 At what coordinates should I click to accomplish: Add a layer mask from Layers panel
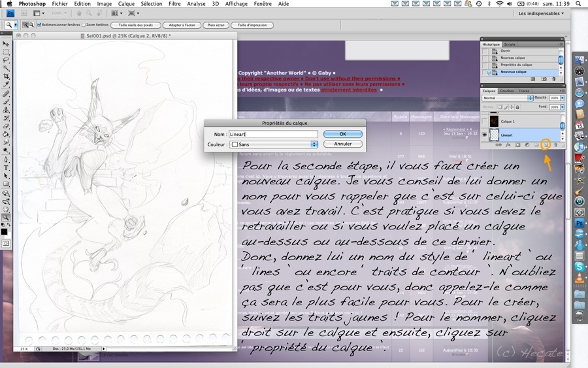[517, 145]
